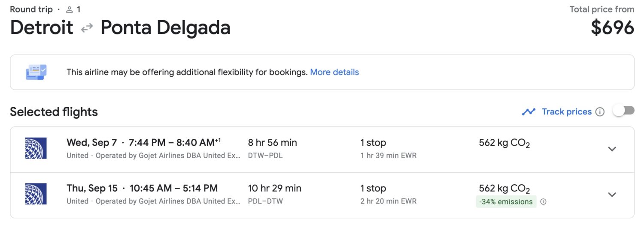The height and width of the screenshot is (228, 644).
Task: Click the Round trip label
Action: click(31, 9)
